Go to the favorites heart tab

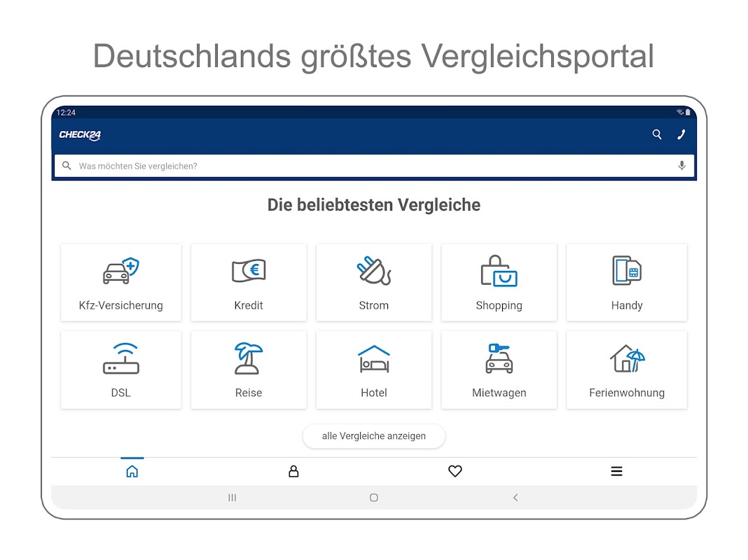(455, 472)
